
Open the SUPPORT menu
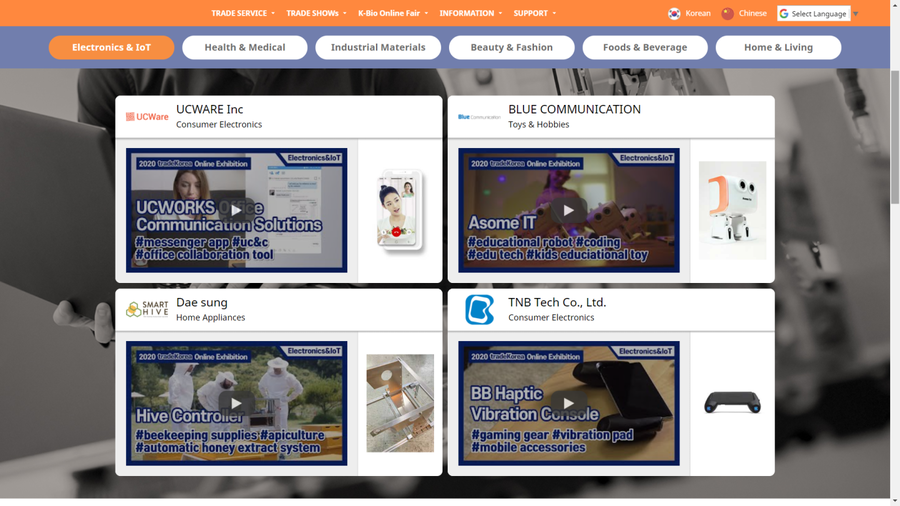point(534,13)
